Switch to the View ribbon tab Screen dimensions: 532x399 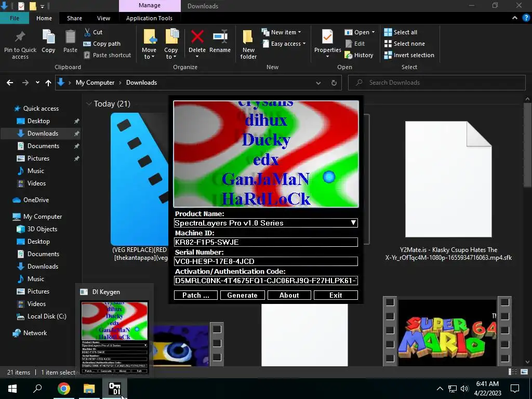coord(103,18)
